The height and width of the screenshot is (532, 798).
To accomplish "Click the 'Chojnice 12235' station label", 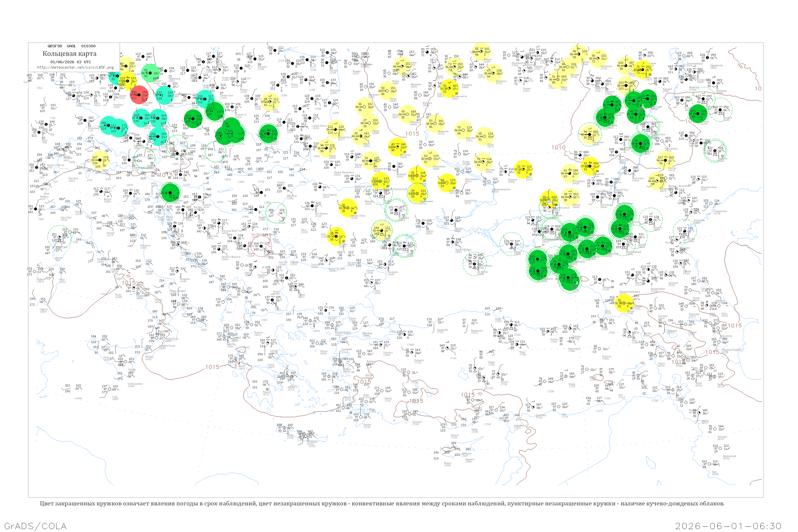I will coord(262,68).
